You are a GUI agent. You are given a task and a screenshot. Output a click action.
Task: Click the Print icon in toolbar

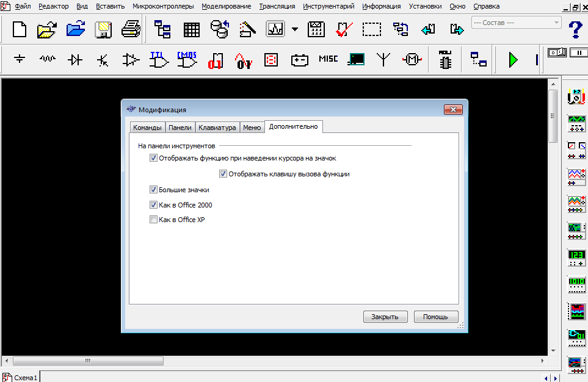pyautogui.click(x=131, y=29)
